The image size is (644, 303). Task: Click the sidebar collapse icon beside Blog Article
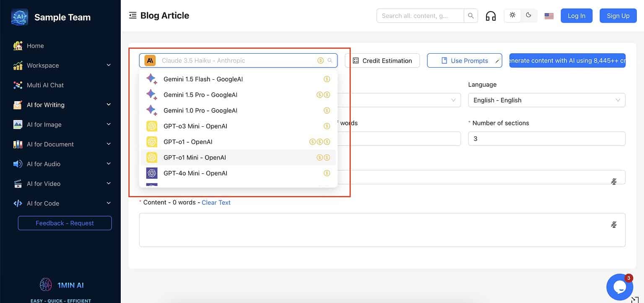(133, 16)
